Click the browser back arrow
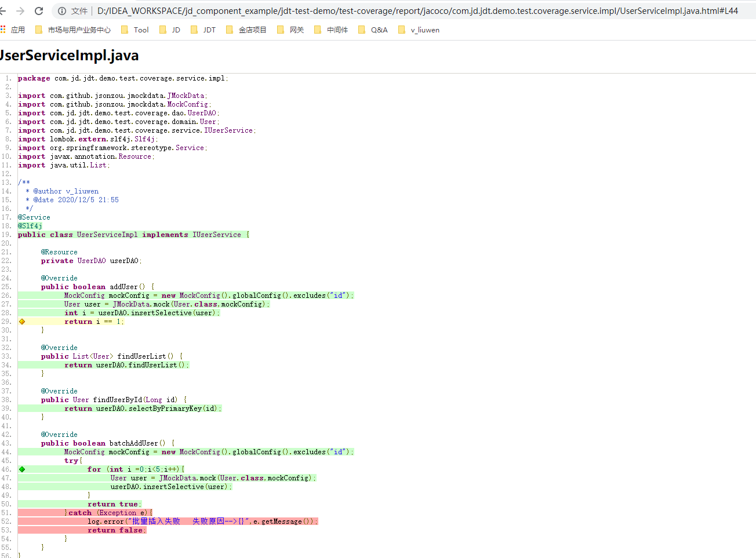Viewport: 756px width, 558px height. pyautogui.click(x=2, y=10)
